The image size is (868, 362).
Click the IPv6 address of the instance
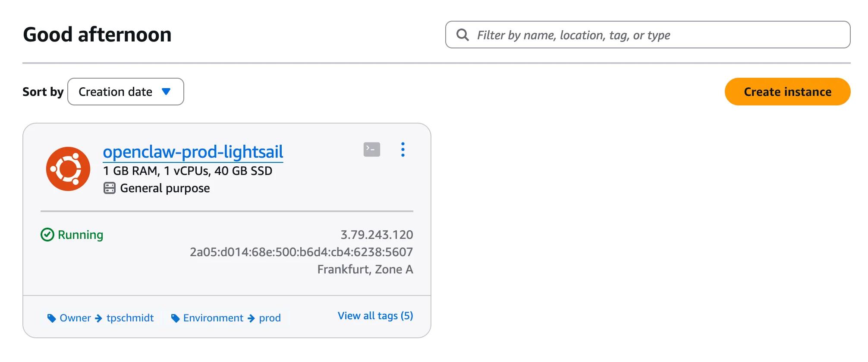pyautogui.click(x=301, y=252)
